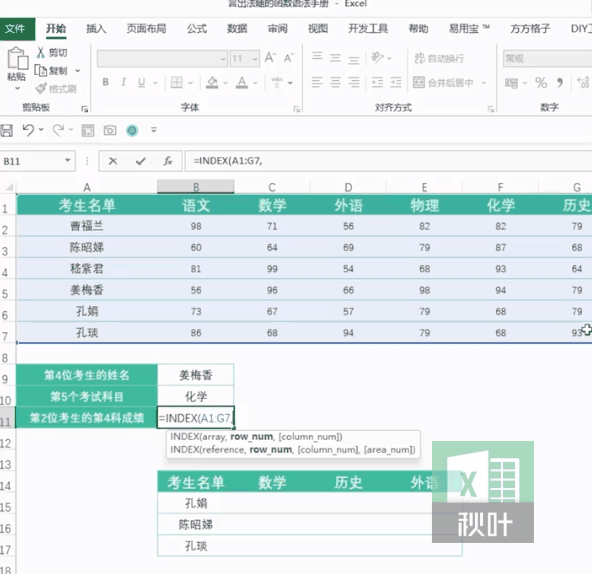Image resolution: width=592 pixels, height=574 pixels.
Task: Toggle Italic formatting
Action: pos(123,82)
